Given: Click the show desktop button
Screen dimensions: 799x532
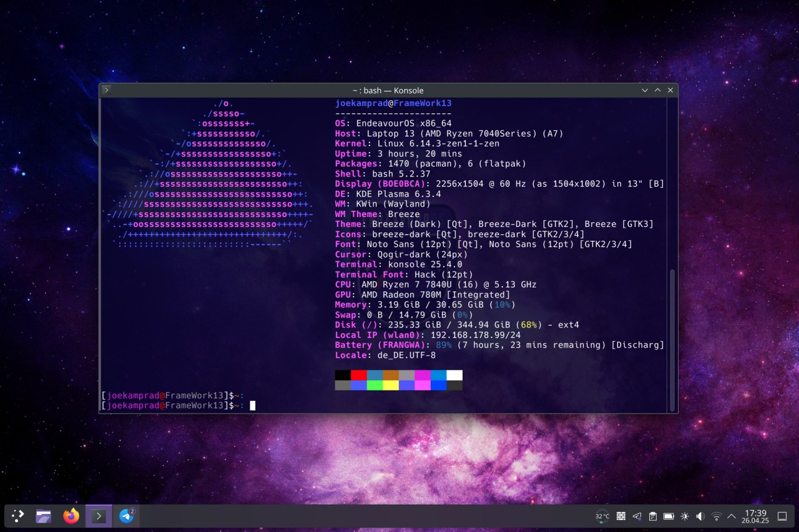Looking at the screenshot, I should [782, 516].
